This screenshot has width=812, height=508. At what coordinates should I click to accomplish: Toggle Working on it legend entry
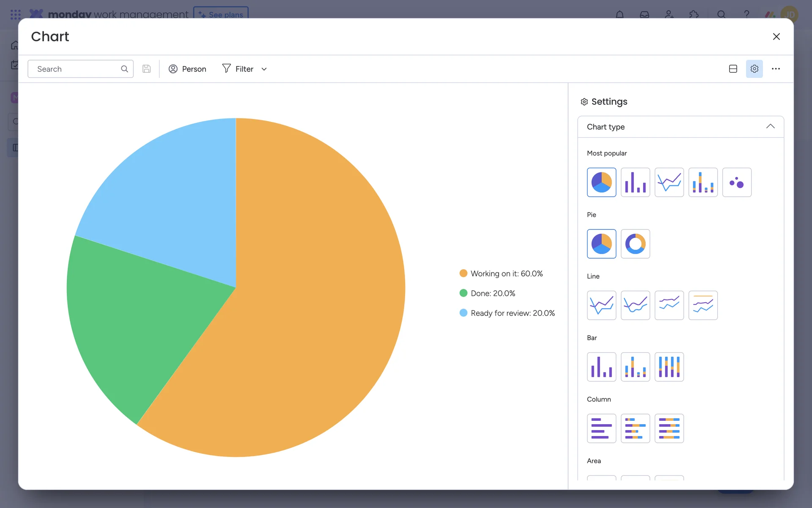tap(506, 273)
